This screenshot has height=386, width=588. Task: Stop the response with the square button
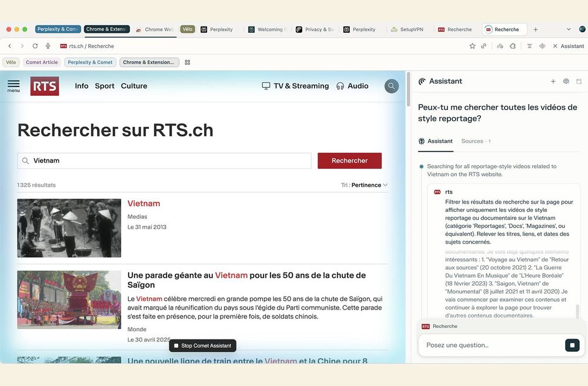(572, 345)
